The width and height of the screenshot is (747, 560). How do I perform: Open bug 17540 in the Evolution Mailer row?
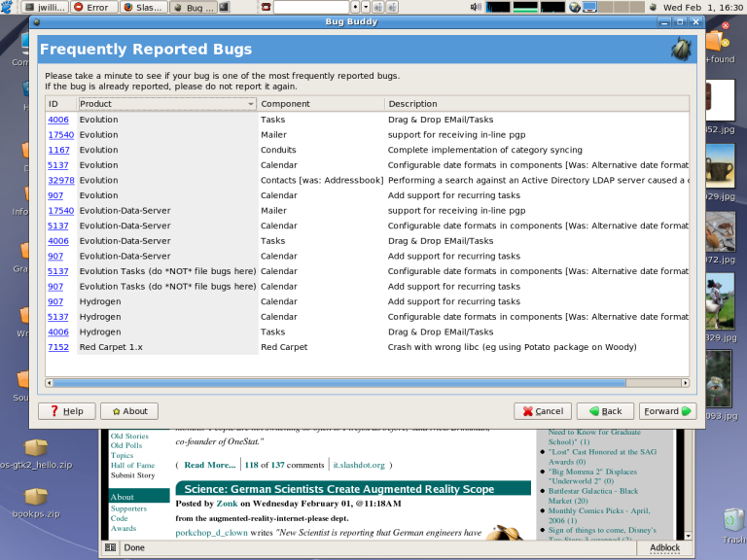tap(61, 135)
